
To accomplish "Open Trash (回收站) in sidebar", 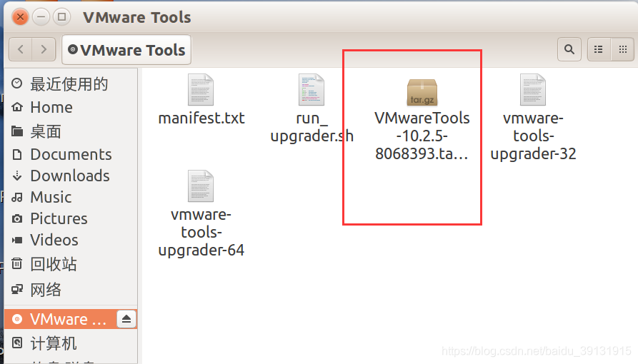I will coord(71,264).
